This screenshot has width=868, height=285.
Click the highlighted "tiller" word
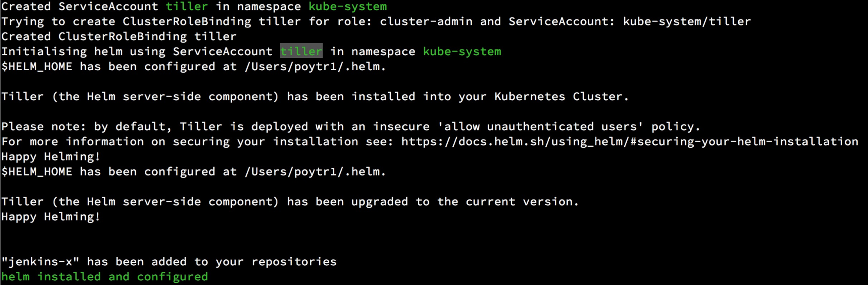301,51
